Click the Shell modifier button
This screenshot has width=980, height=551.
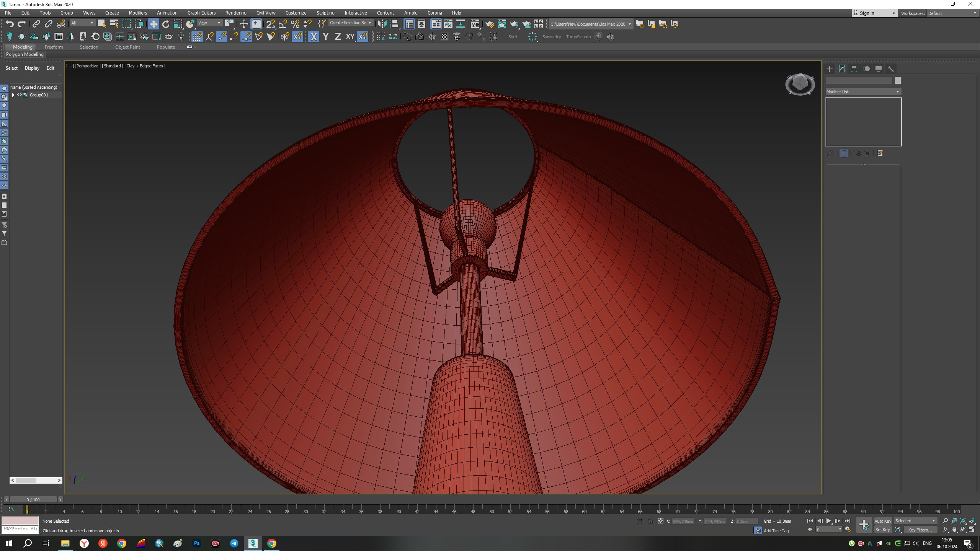[513, 37]
